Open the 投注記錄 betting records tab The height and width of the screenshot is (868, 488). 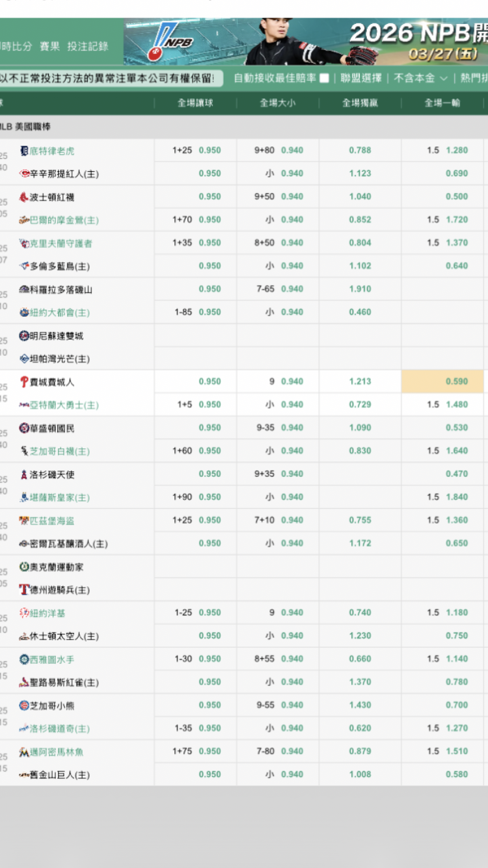click(x=88, y=46)
